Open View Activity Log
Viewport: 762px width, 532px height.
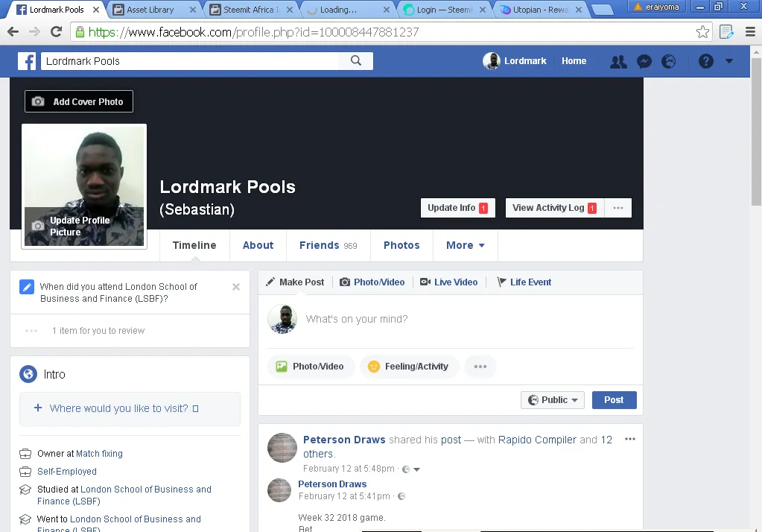(x=554, y=208)
